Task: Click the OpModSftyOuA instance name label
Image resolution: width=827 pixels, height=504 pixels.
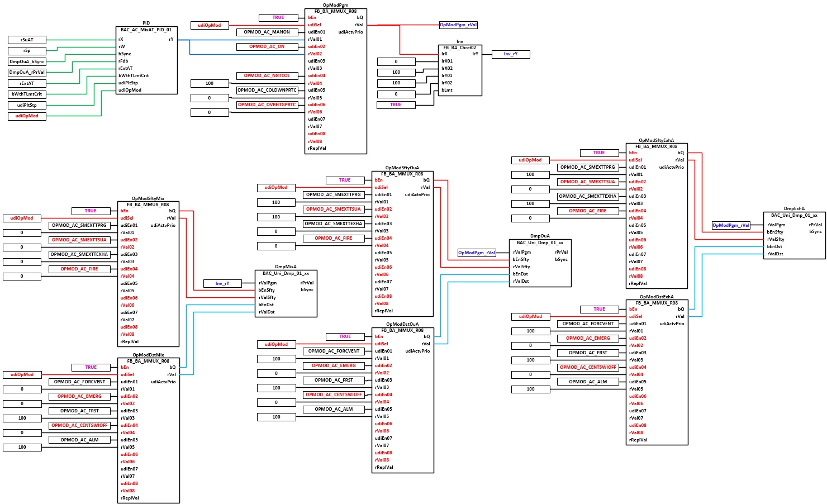Action: (x=402, y=168)
